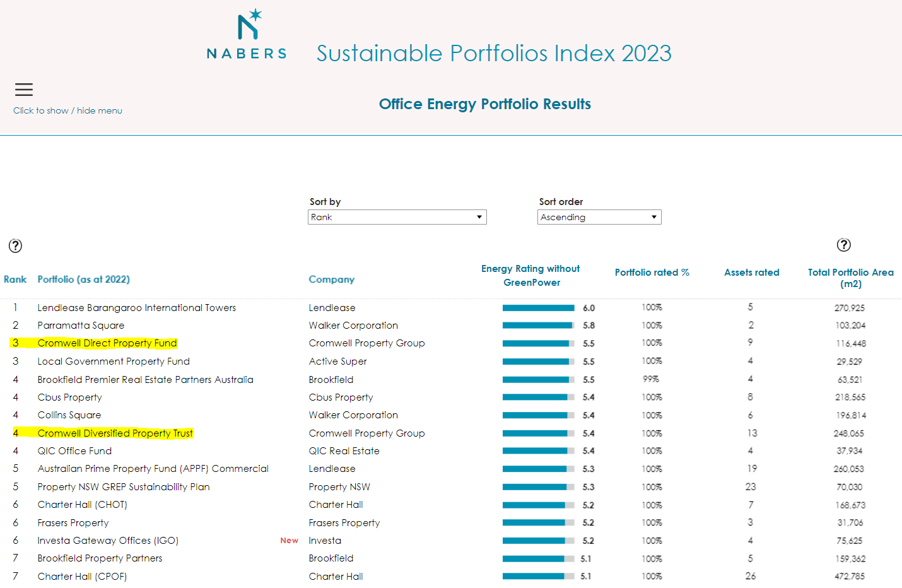Select Collins Square portfolio name
Screen dimensions: 902x588
point(69,415)
